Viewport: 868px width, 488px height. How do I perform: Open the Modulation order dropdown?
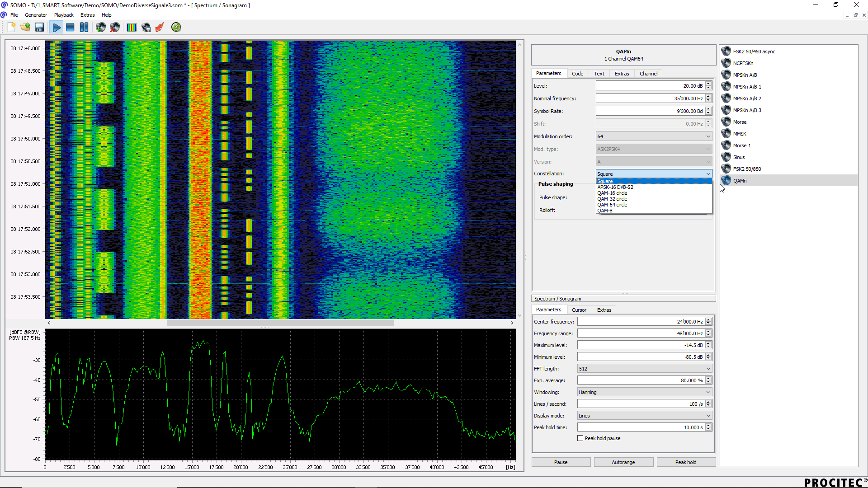pos(654,136)
